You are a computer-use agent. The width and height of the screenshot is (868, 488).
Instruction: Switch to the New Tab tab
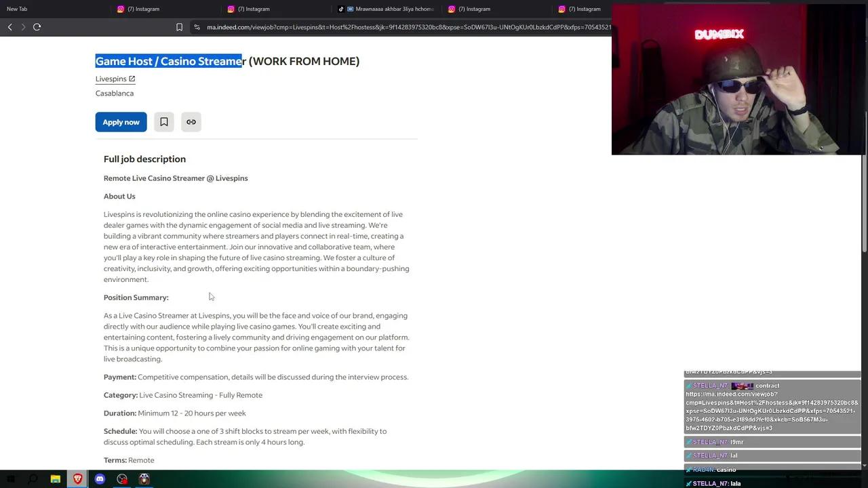click(x=17, y=9)
